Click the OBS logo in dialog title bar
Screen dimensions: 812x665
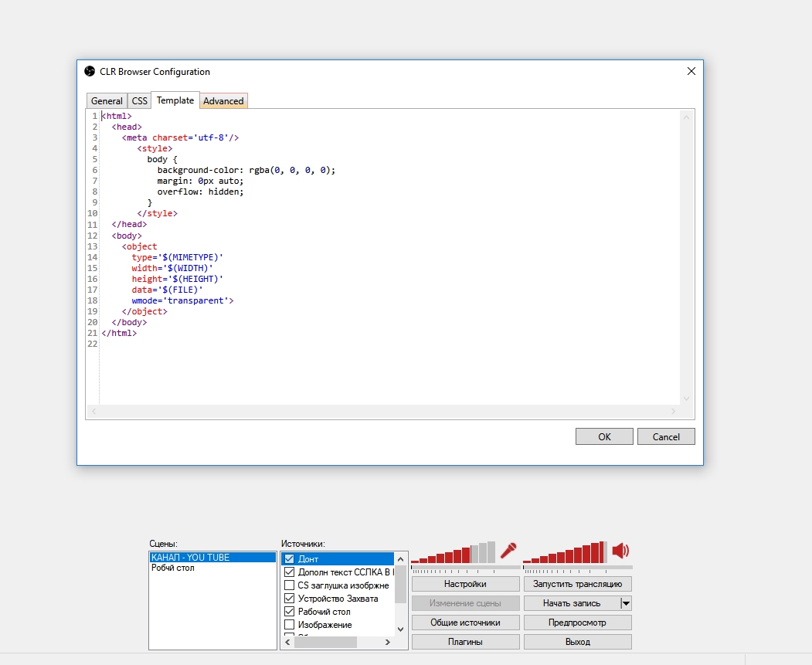pos(90,71)
